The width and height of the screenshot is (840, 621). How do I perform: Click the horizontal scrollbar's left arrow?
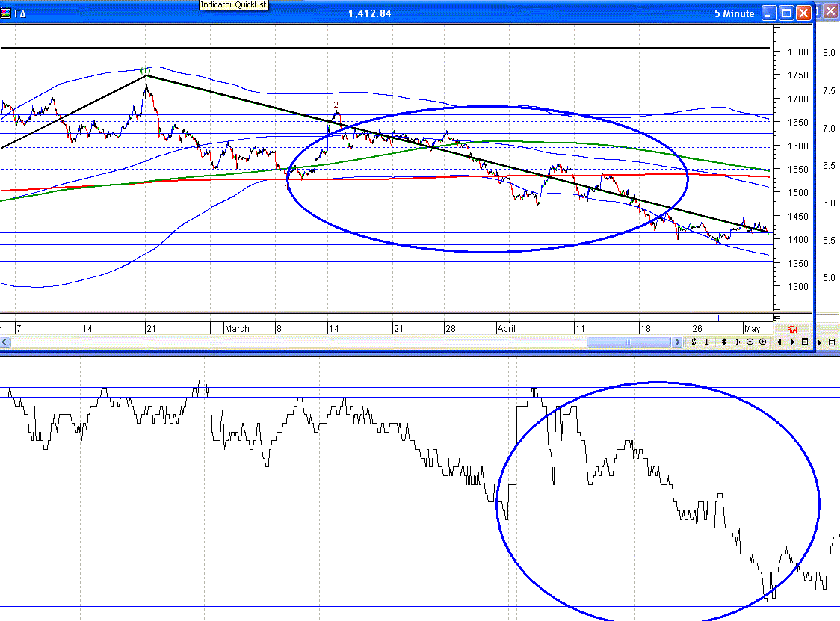pyautogui.click(x=4, y=342)
